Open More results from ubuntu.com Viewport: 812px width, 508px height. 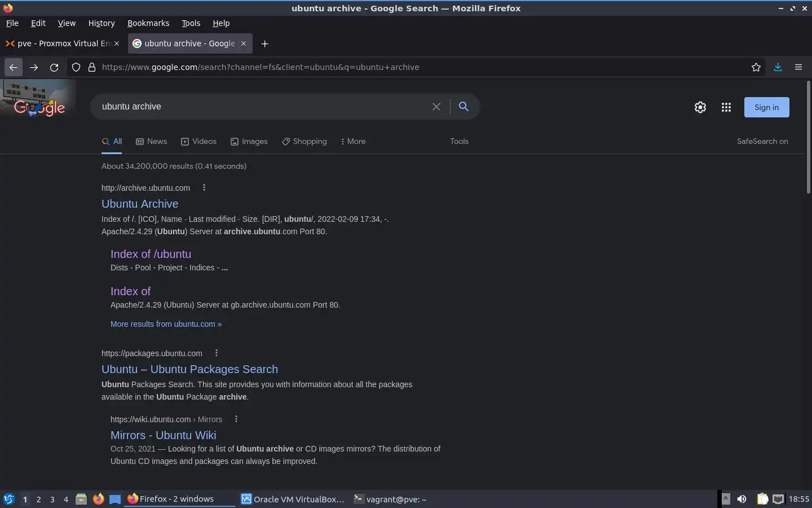pyautogui.click(x=166, y=324)
